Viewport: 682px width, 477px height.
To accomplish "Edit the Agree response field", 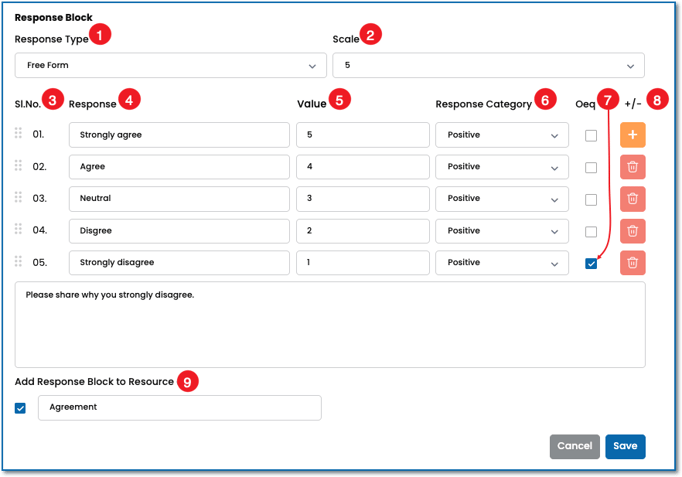I will [x=179, y=167].
